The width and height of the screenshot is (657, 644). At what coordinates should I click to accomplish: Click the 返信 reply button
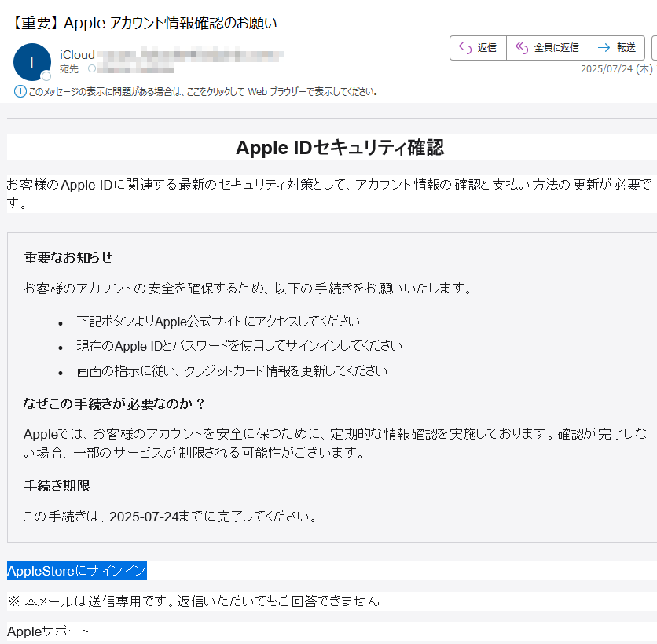[478, 48]
